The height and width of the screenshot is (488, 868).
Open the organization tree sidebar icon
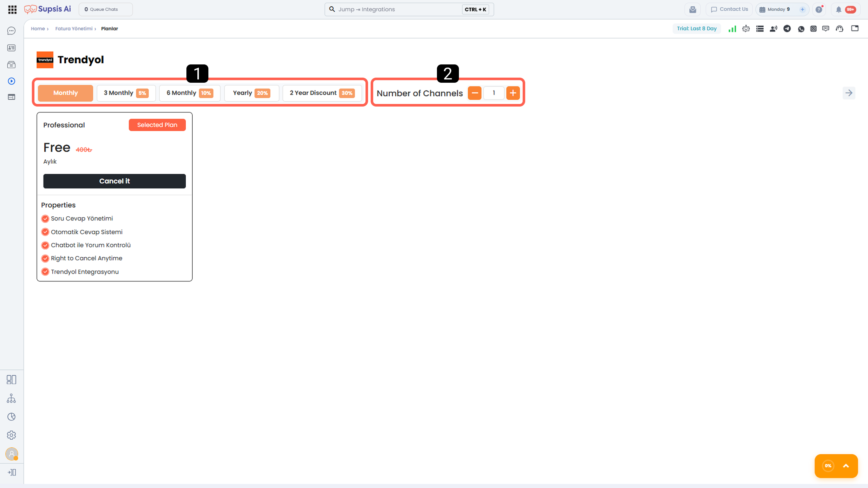tap(11, 398)
